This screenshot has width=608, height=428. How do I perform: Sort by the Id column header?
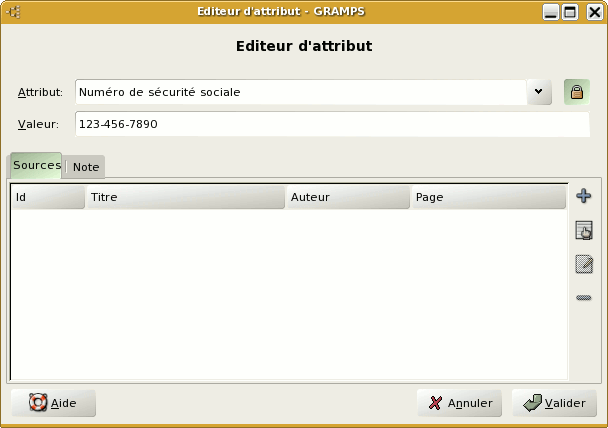coord(47,197)
